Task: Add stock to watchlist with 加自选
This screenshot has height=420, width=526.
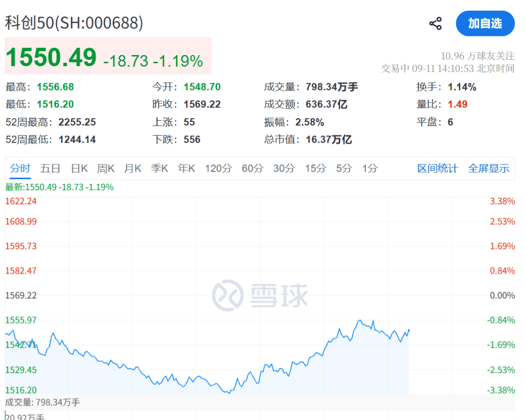Action: 485,23
